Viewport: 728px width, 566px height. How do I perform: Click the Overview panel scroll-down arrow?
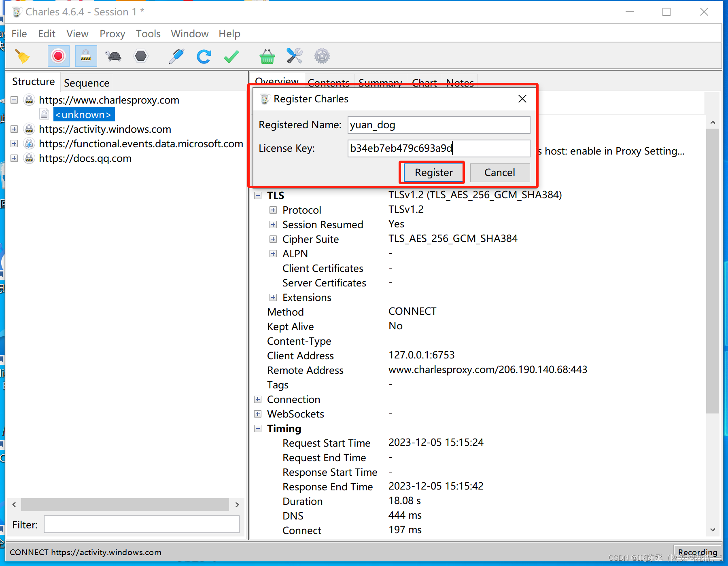[713, 530]
